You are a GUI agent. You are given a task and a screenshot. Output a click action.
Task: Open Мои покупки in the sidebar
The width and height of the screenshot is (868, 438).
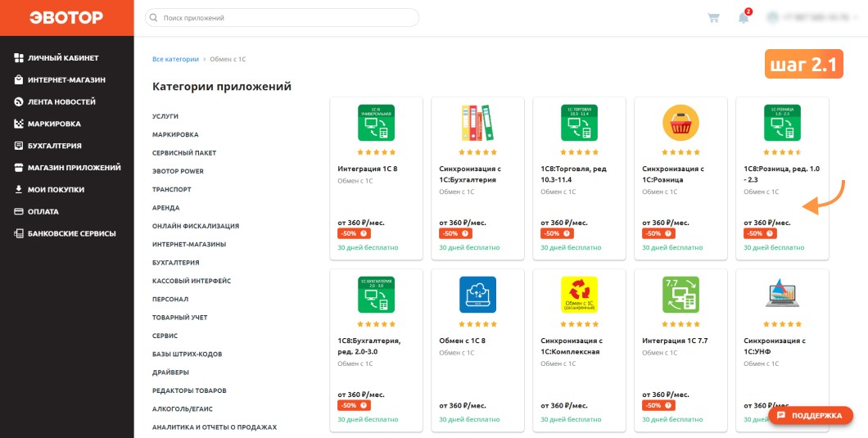click(x=49, y=189)
